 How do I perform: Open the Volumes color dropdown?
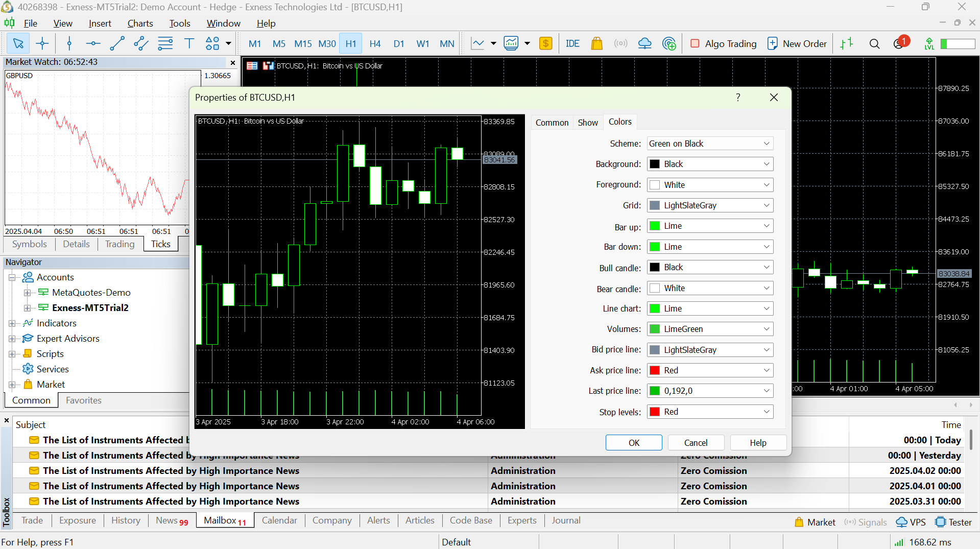[710, 329]
